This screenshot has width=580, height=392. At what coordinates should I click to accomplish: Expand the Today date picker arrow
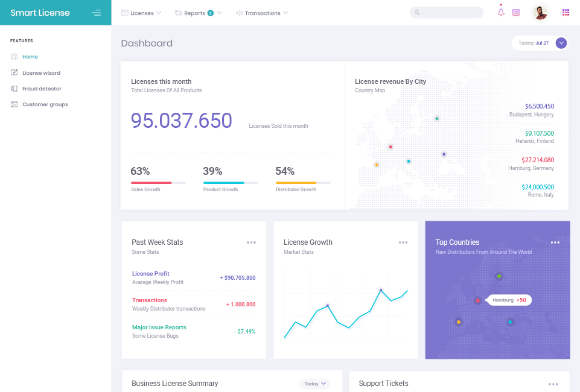pyautogui.click(x=561, y=43)
